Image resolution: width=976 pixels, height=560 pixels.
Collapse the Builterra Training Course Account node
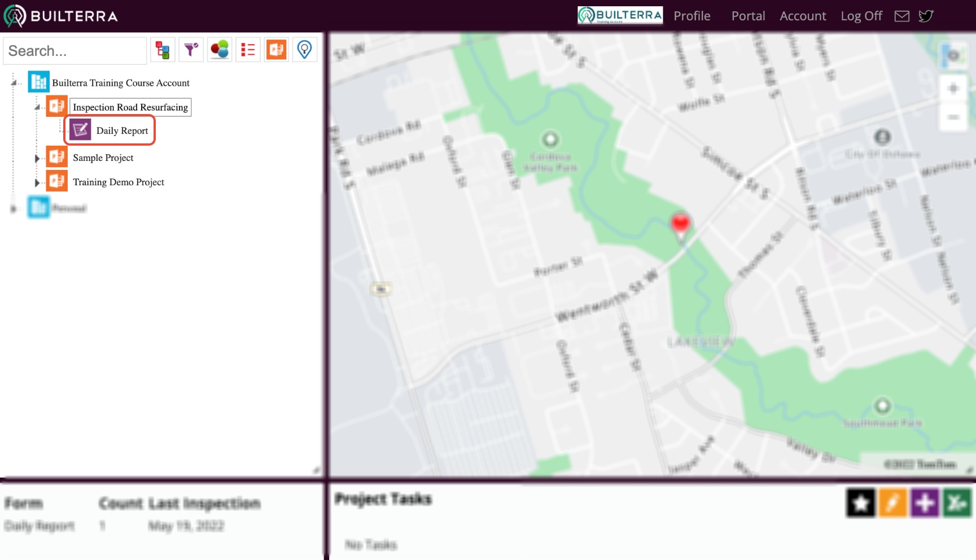[14, 83]
